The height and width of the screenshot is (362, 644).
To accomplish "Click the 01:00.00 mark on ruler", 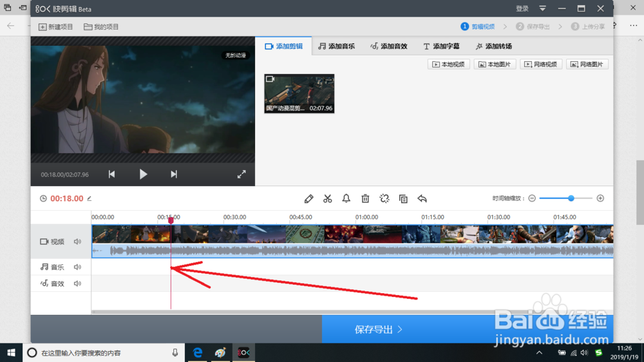I will (366, 217).
